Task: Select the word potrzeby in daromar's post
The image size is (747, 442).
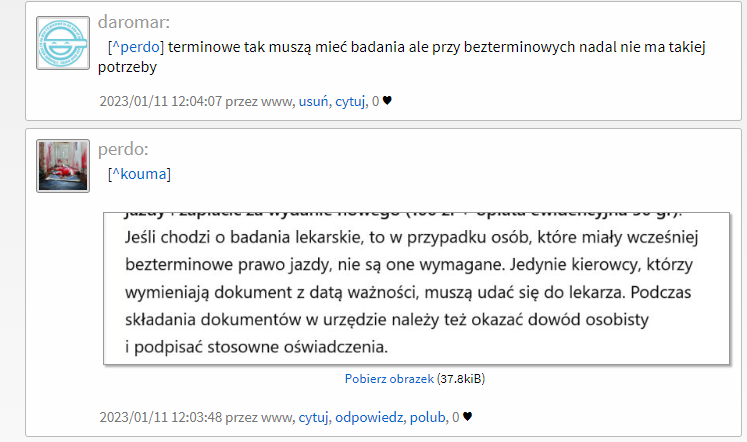Action: [x=127, y=67]
